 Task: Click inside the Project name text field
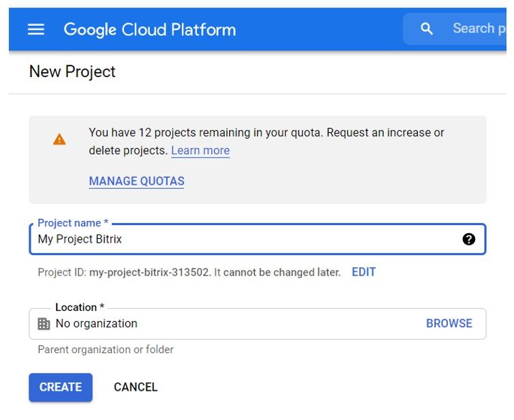click(245, 239)
